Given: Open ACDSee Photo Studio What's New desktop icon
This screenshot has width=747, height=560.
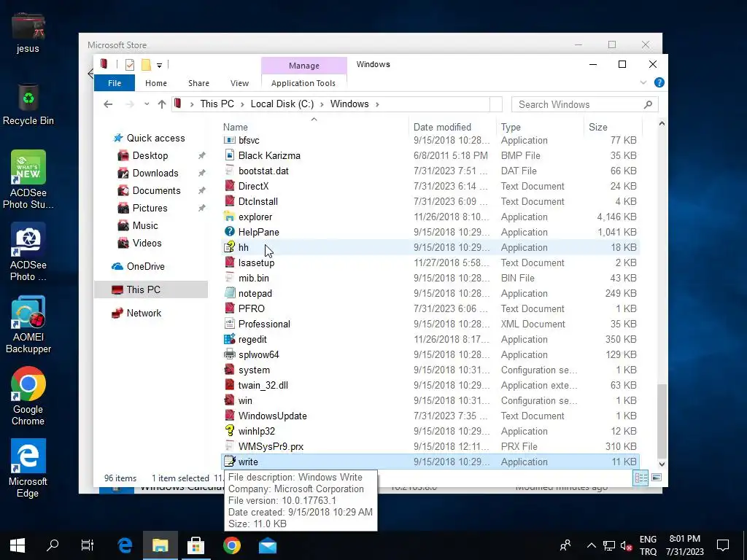Looking at the screenshot, I should 28,179.
